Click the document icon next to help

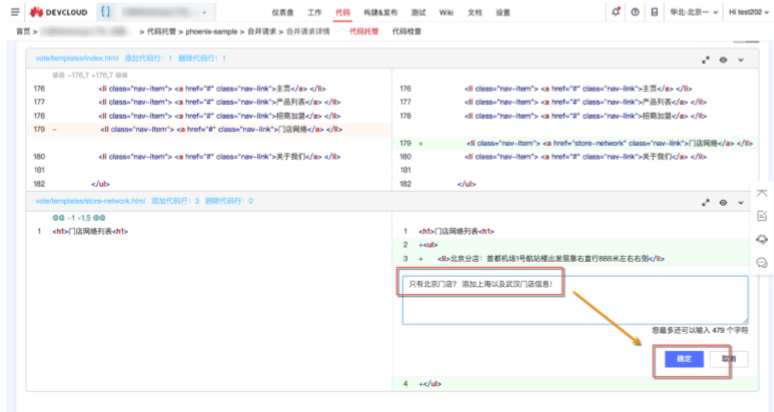[654, 12]
